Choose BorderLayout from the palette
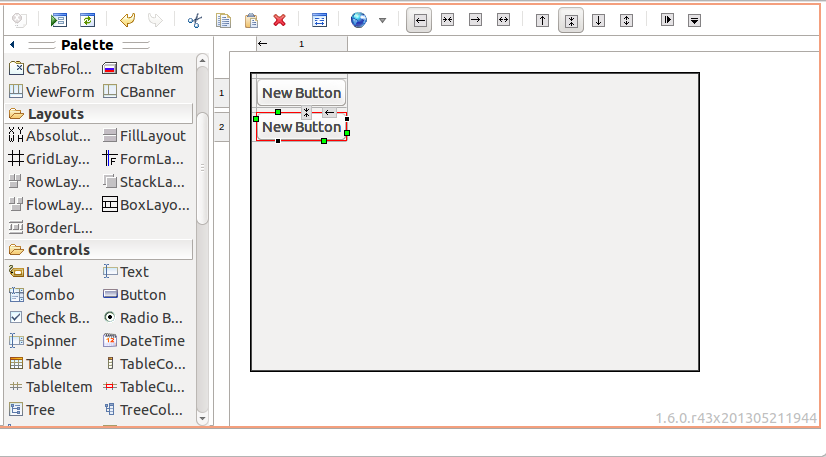 (51, 228)
